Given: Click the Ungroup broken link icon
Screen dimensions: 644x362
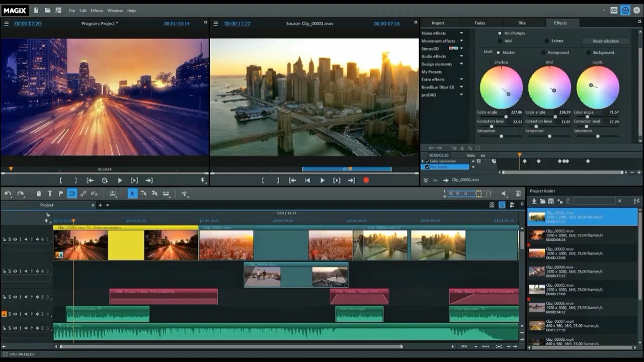Looking at the screenshot, I should 94,194.
